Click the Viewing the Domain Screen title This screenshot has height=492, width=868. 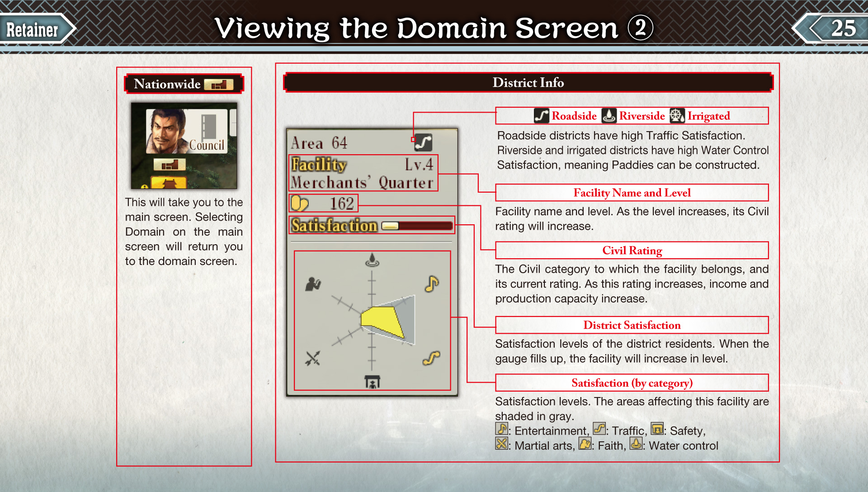pos(434,28)
